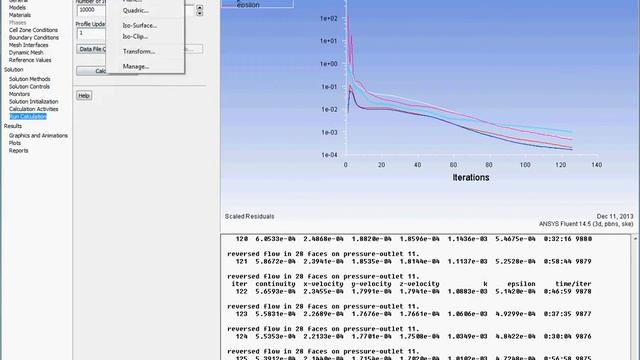Click the Scaled Residuals plot title

pos(249,216)
